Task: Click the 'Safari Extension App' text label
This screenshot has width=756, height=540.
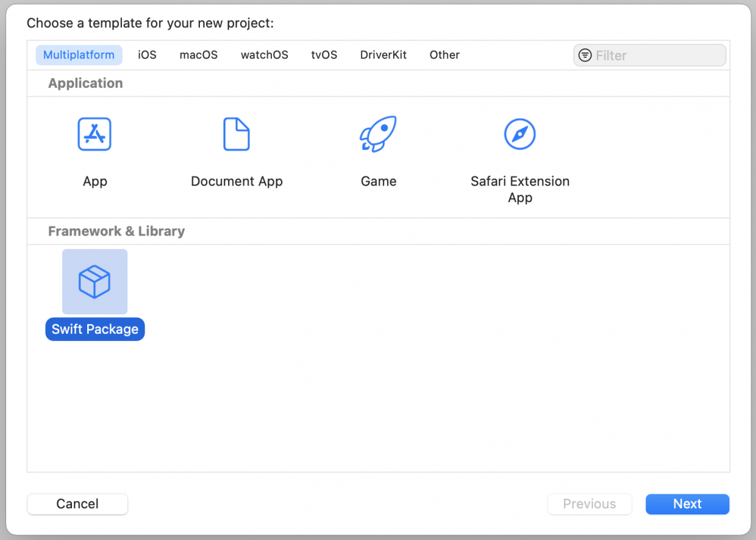Action: click(x=520, y=189)
